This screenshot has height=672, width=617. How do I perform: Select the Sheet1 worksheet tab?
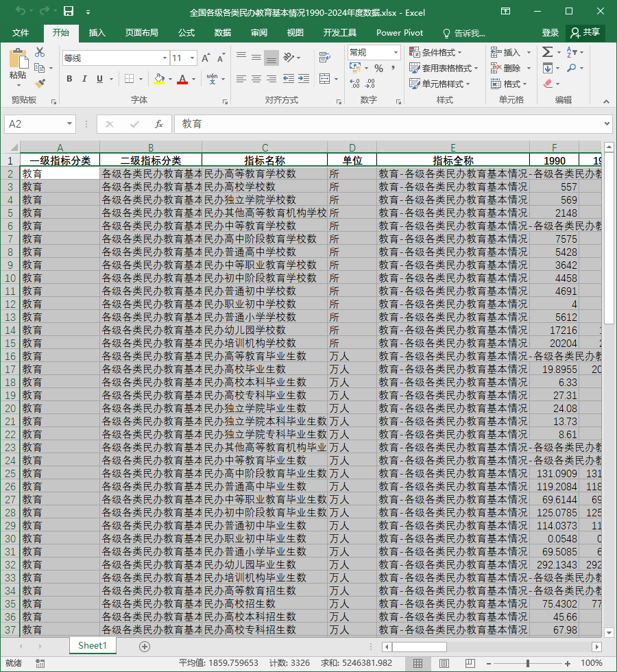click(x=93, y=646)
